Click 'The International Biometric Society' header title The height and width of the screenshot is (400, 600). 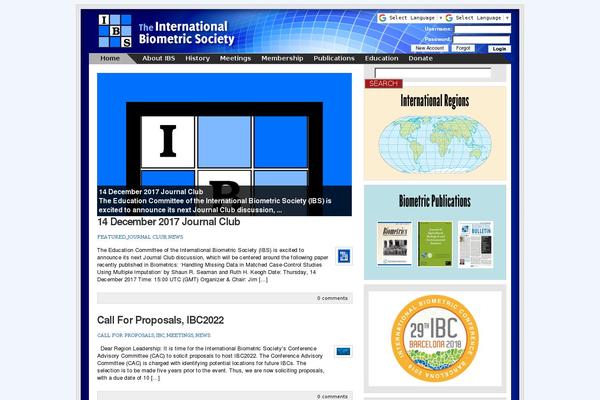(186, 33)
